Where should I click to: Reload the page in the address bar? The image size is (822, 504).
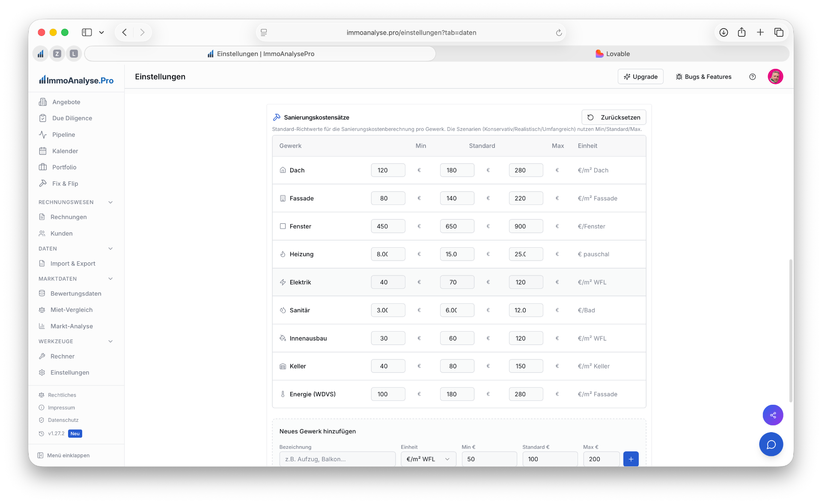point(558,33)
